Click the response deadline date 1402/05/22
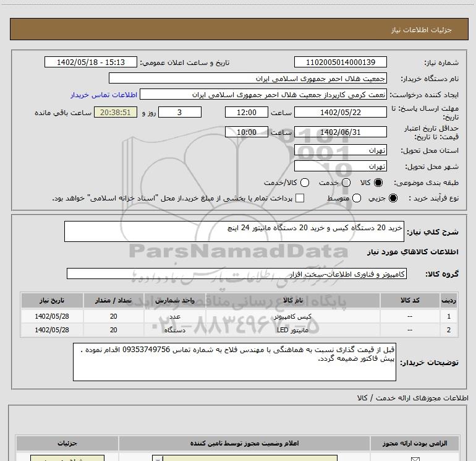Image resolution: width=476 pixels, height=461 pixels. click(x=340, y=112)
